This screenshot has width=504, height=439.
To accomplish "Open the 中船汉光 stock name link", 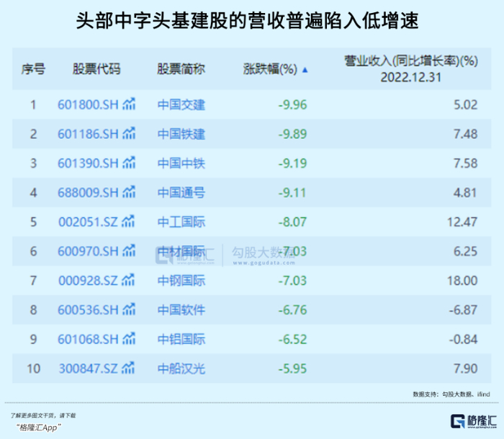I will [x=181, y=369].
